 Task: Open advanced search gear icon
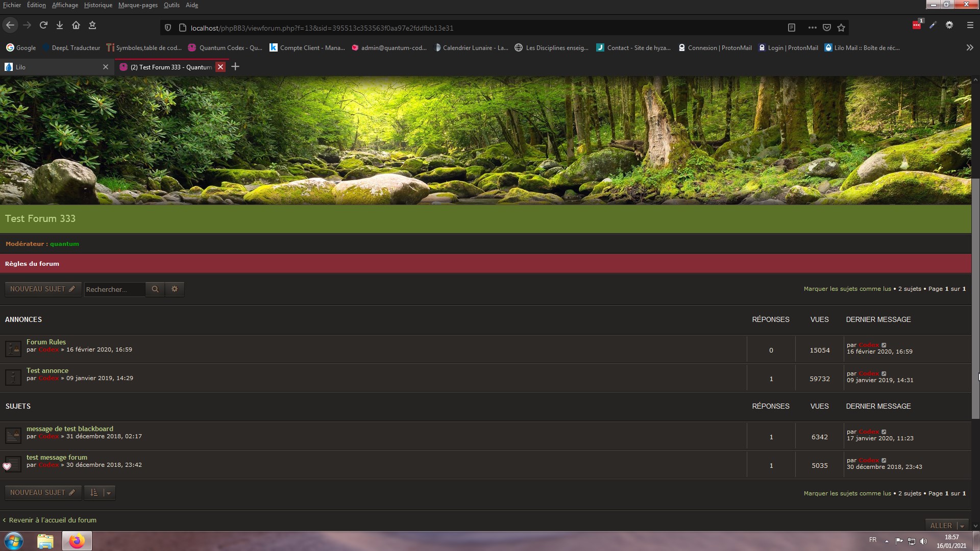click(175, 289)
